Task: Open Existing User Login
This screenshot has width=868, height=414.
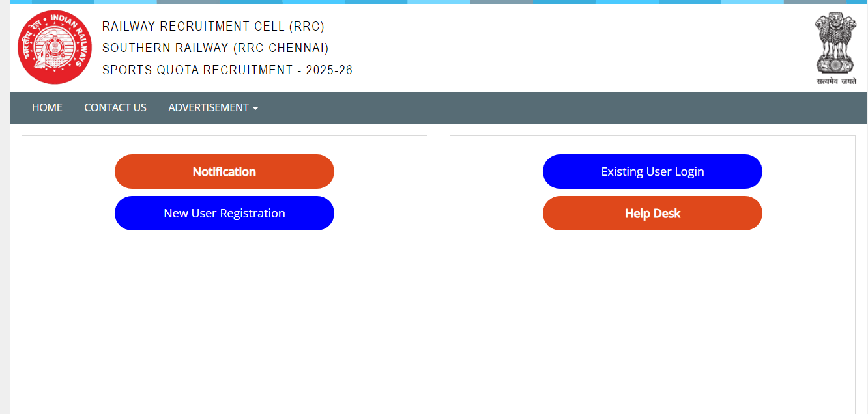Action: point(652,172)
